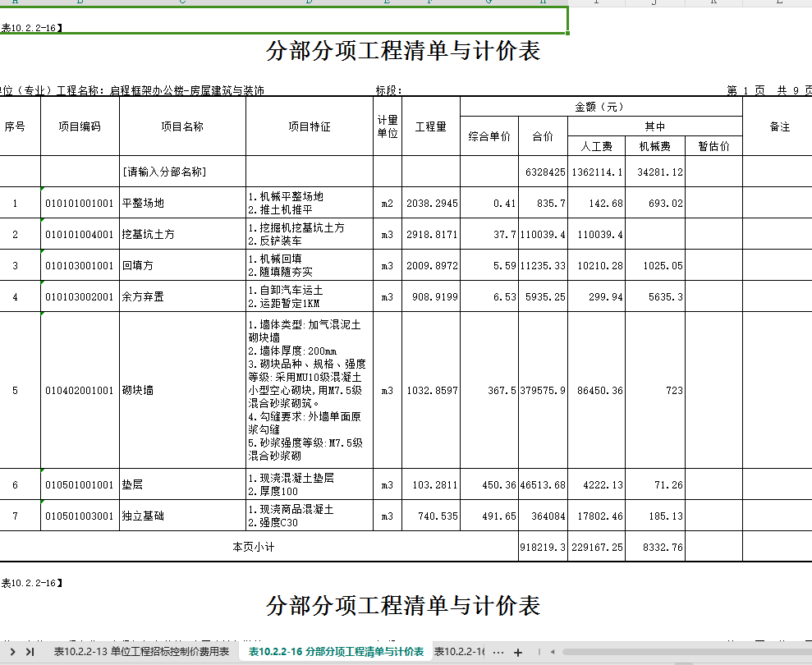Open the more sheets ellipsis menu
Viewport: 812px width, 665px height.
point(498,652)
